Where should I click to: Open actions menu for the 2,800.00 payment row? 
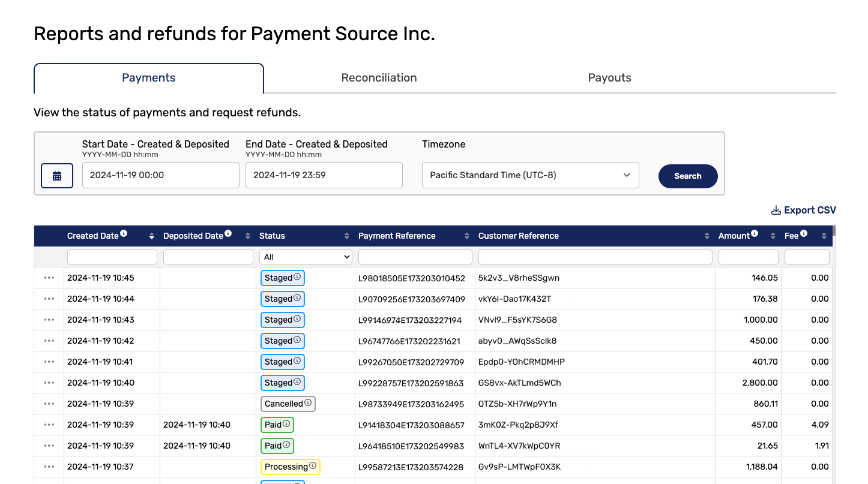click(49, 383)
